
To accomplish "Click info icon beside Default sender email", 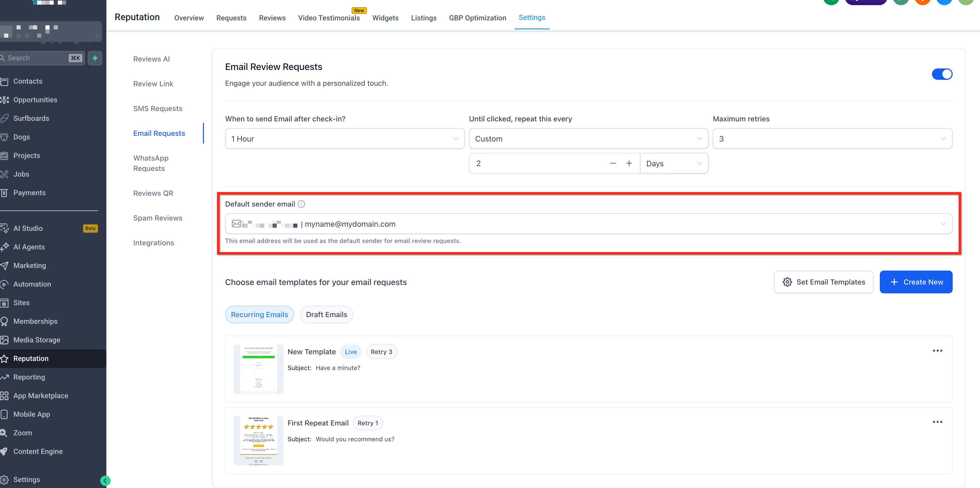I will (x=301, y=204).
